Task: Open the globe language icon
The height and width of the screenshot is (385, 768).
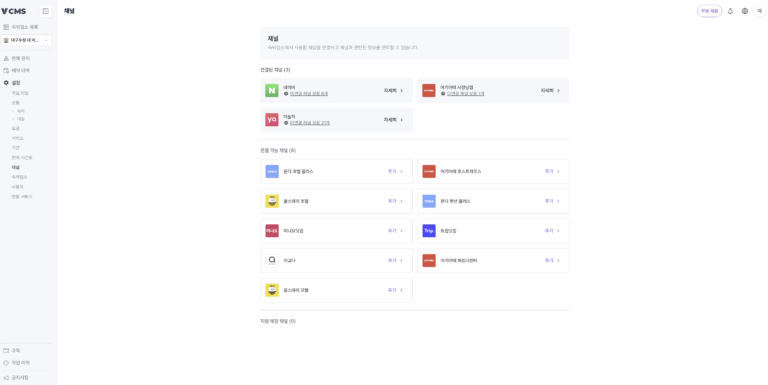Action: 745,11
